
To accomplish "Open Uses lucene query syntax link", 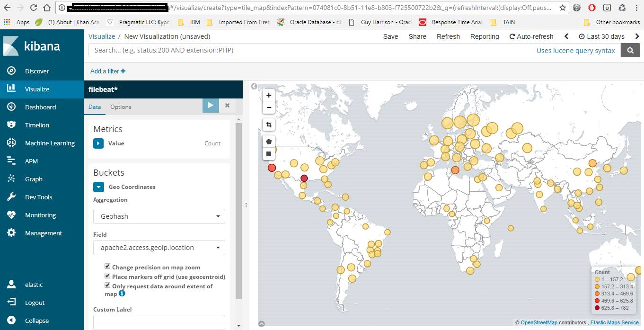I will (x=575, y=51).
